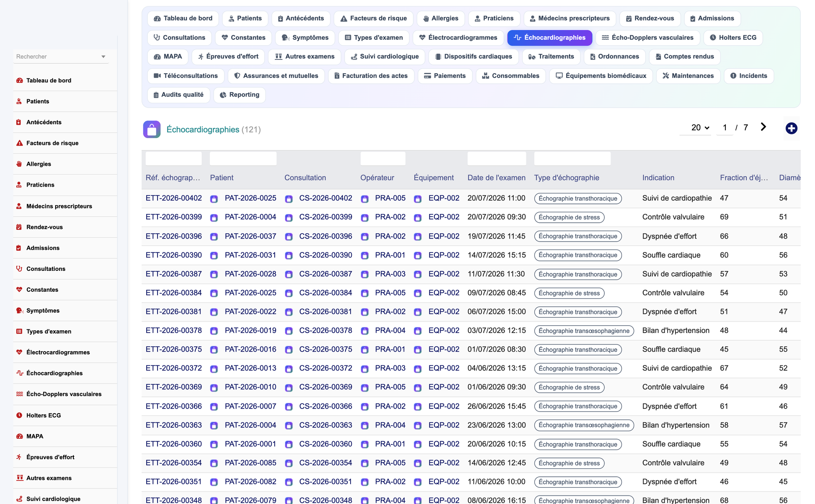Click equipment icon in ETT-2026-00387 row

418,274
